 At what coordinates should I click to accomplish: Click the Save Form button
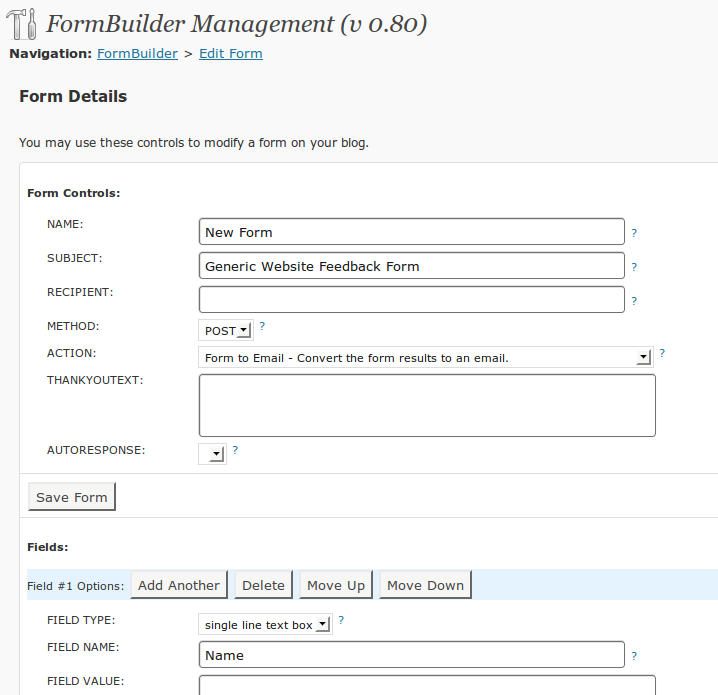click(72, 497)
